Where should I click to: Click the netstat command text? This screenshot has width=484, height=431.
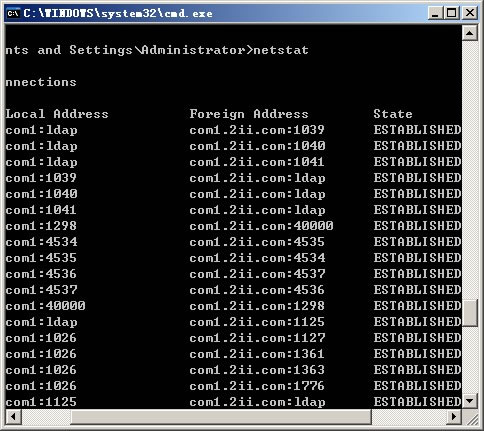tap(281, 50)
